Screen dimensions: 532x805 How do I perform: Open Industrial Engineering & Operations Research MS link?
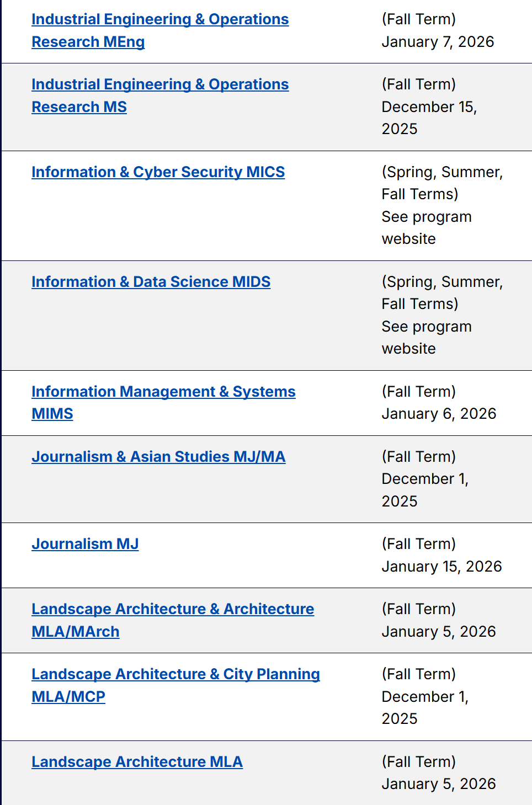pyautogui.click(x=160, y=84)
